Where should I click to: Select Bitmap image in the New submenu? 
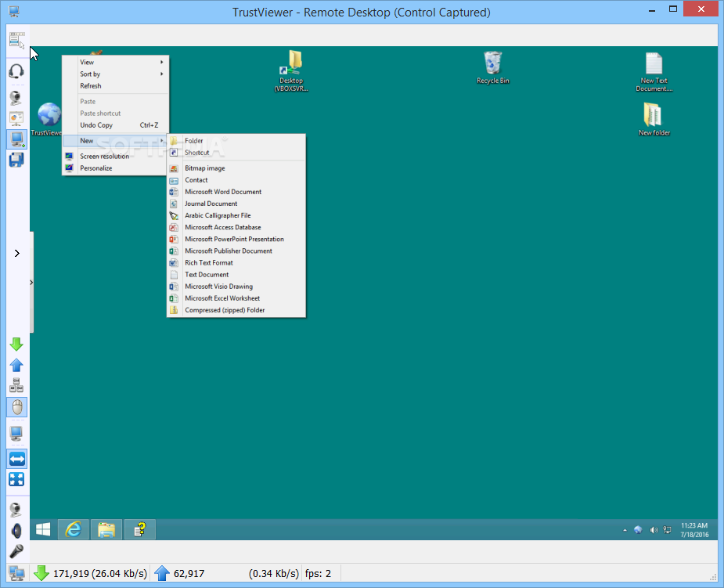point(236,168)
